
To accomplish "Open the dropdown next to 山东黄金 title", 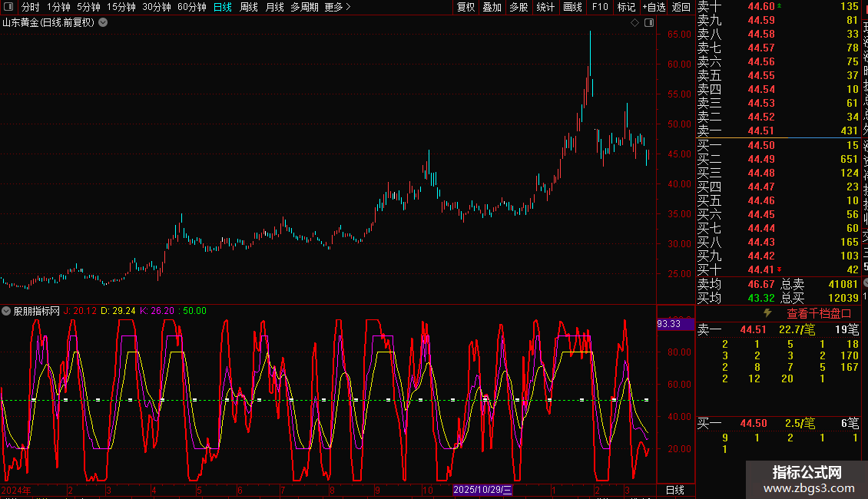I will point(103,23).
